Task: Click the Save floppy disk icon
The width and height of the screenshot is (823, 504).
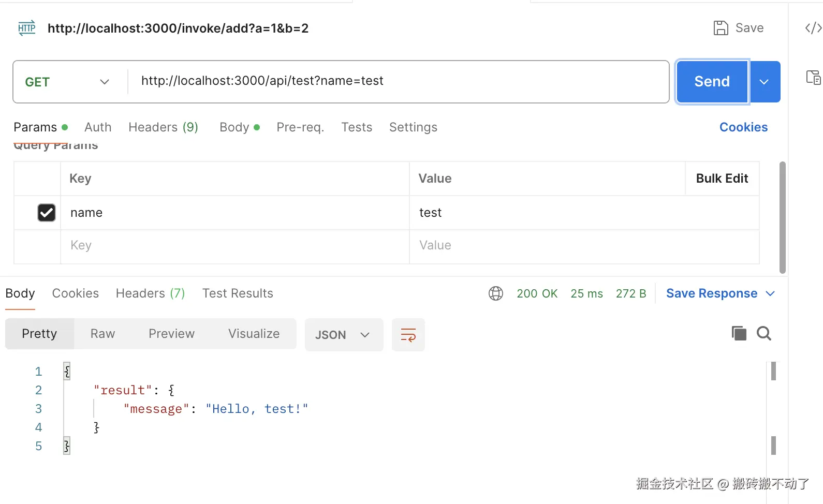Action: 721,28
